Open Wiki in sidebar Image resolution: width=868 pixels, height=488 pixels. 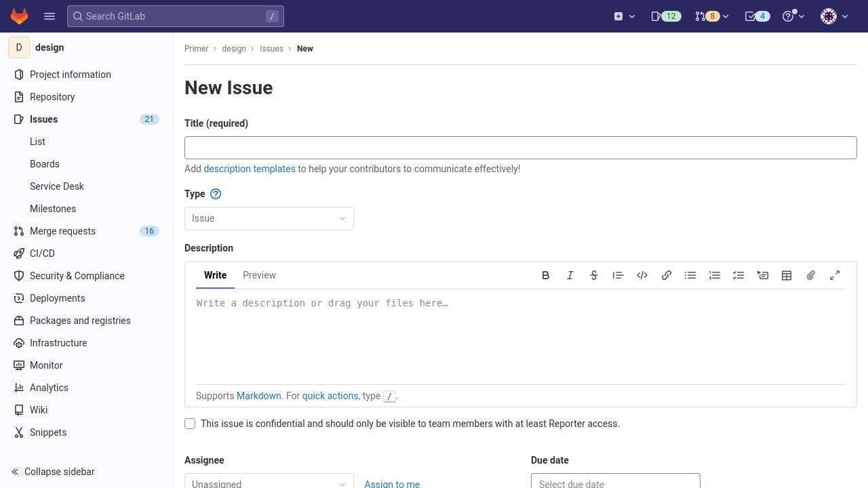pyautogui.click(x=86, y=410)
